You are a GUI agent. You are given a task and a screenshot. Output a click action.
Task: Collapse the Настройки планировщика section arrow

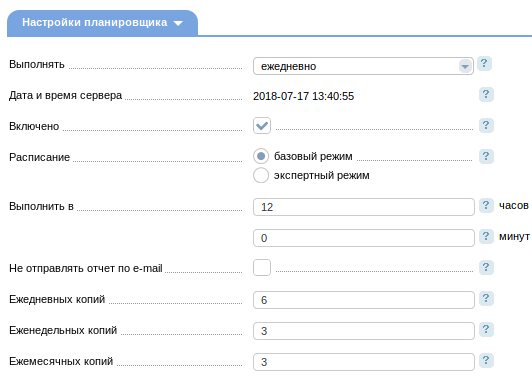point(178,23)
